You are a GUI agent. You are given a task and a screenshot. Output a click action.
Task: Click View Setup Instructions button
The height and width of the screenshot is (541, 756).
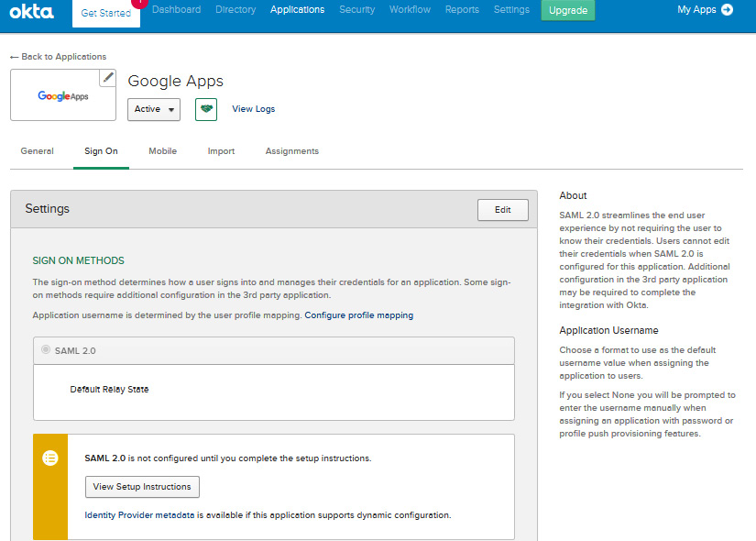pyautogui.click(x=142, y=487)
